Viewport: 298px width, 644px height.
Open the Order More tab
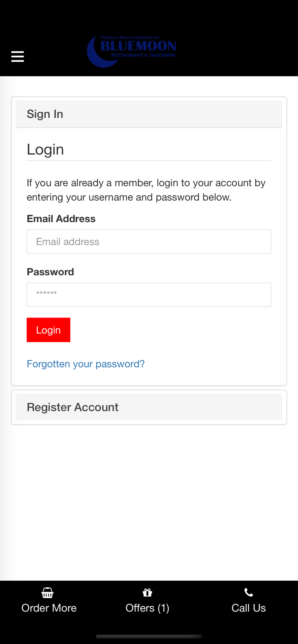pyautogui.click(x=49, y=601)
